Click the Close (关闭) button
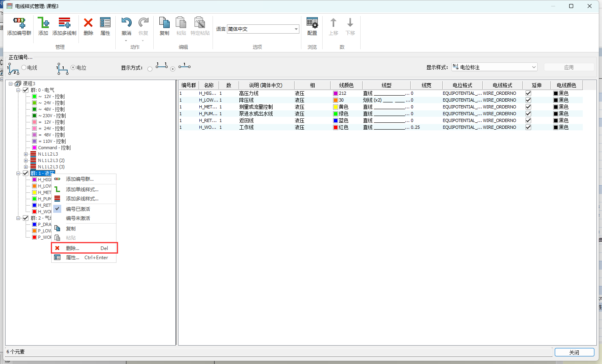The width and height of the screenshot is (602, 364). (x=574, y=352)
